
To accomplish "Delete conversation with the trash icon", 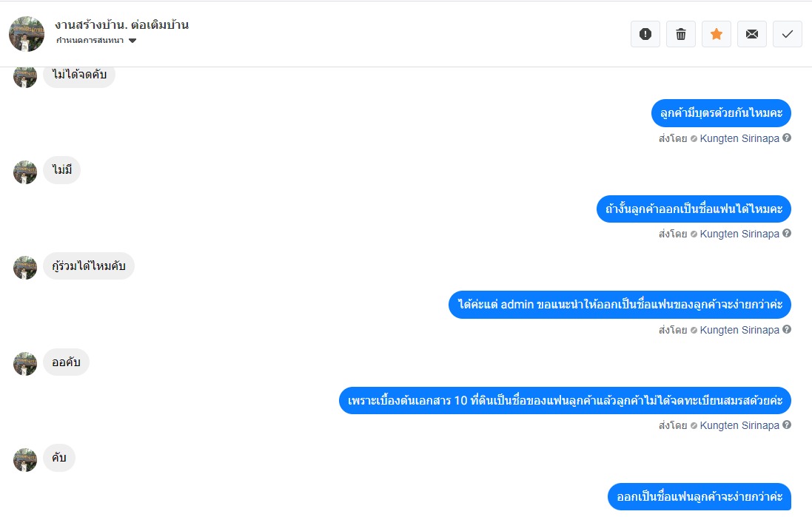I will 681,34.
